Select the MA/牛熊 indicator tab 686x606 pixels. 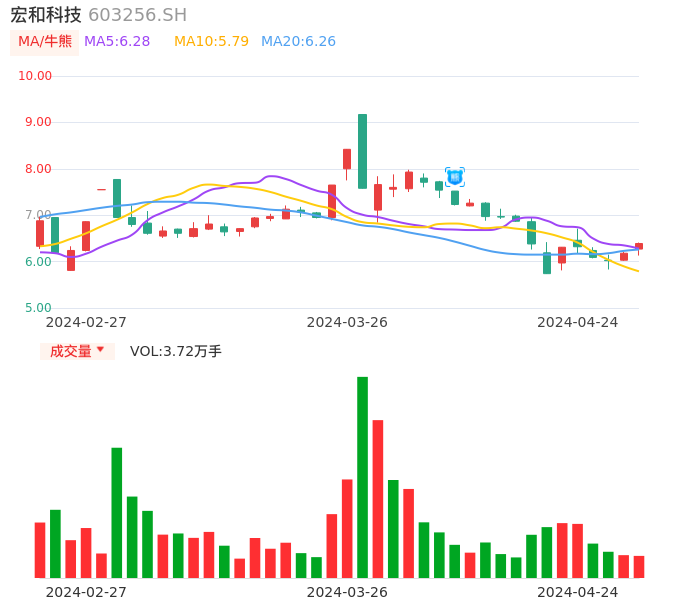[45, 42]
